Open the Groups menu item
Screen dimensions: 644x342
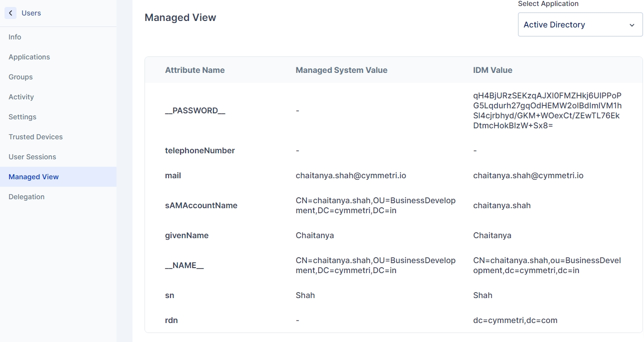[x=20, y=77]
